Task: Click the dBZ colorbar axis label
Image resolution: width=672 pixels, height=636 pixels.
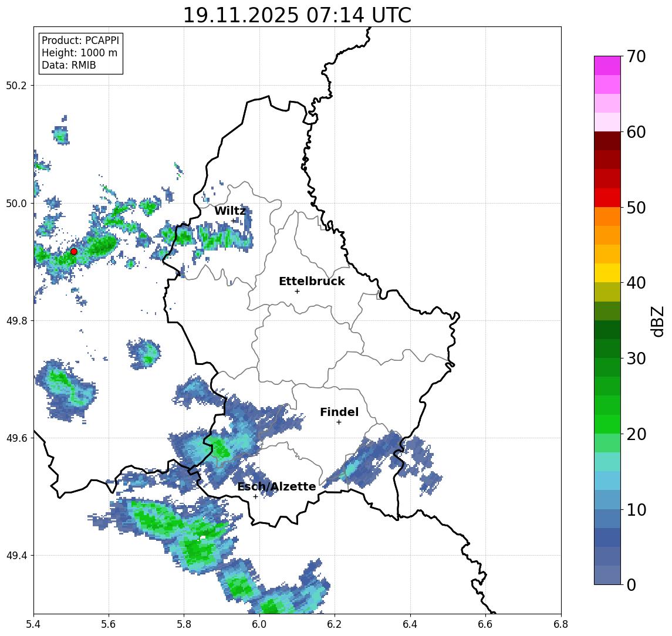Action: click(657, 322)
